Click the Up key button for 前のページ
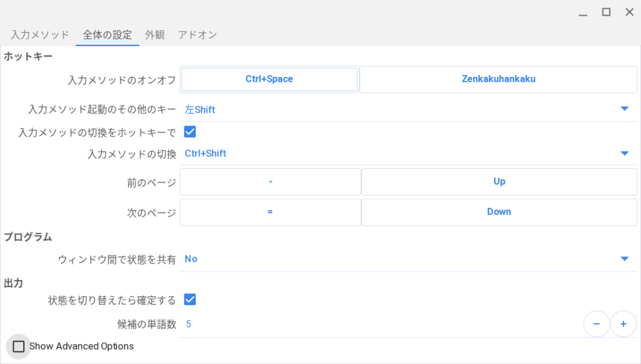 499,182
